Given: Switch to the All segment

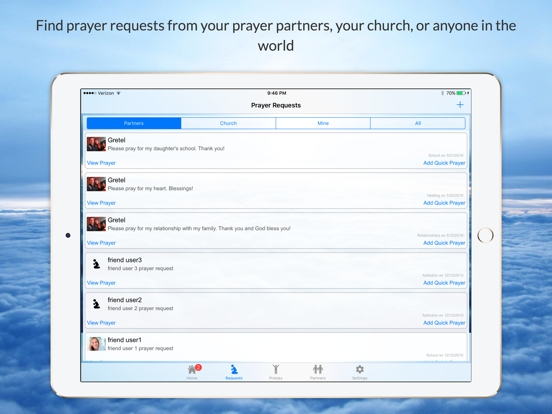Looking at the screenshot, I should (418, 123).
